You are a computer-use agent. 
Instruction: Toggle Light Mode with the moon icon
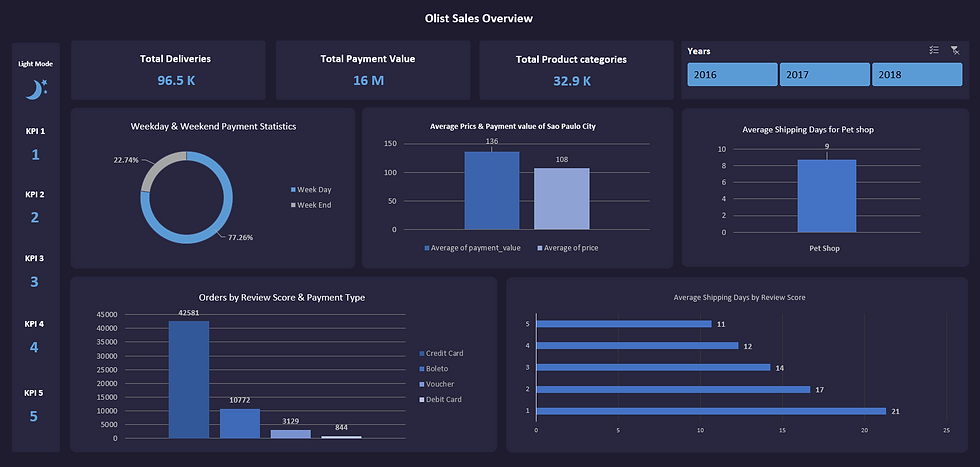tap(36, 89)
